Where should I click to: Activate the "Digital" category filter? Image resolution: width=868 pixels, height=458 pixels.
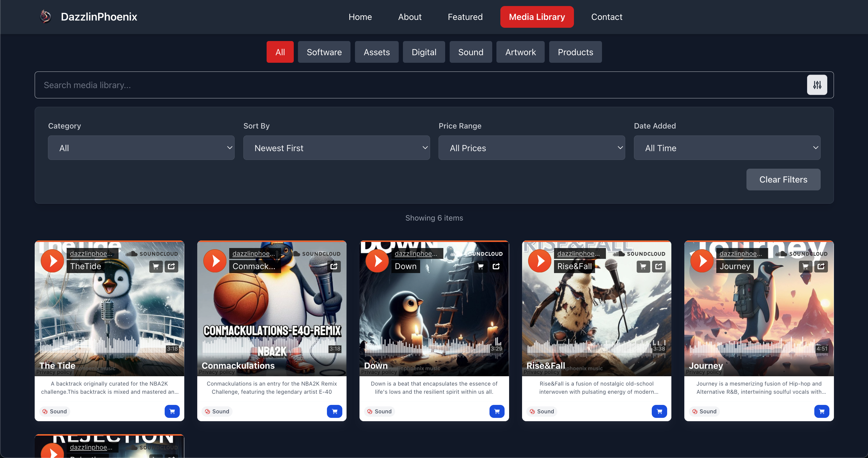(x=423, y=52)
